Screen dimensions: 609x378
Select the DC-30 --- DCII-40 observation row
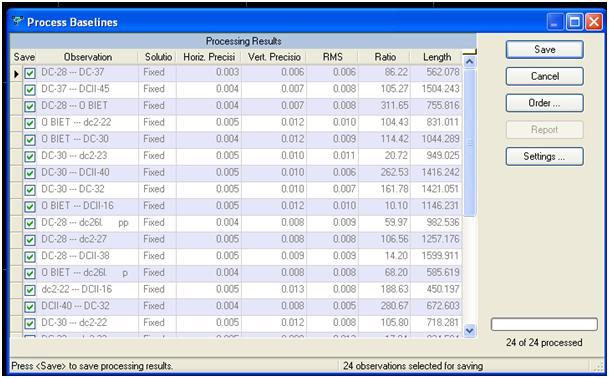coord(237,172)
